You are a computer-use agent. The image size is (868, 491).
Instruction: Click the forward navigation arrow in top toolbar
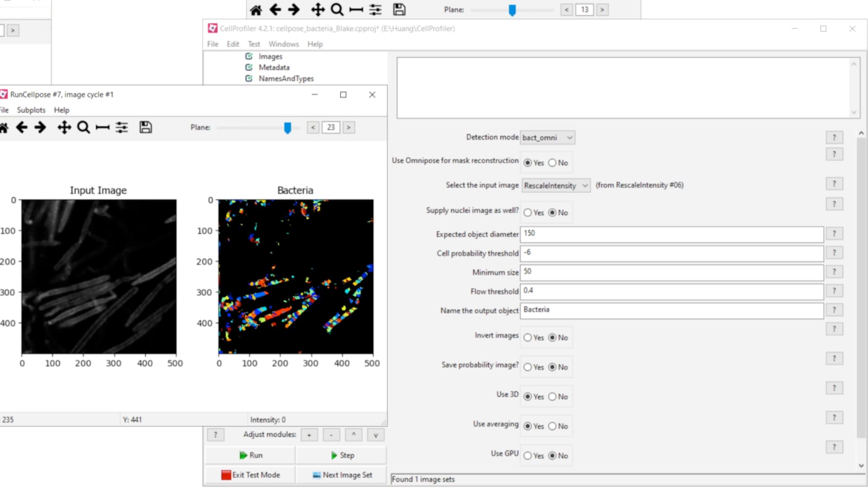[x=294, y=9]
